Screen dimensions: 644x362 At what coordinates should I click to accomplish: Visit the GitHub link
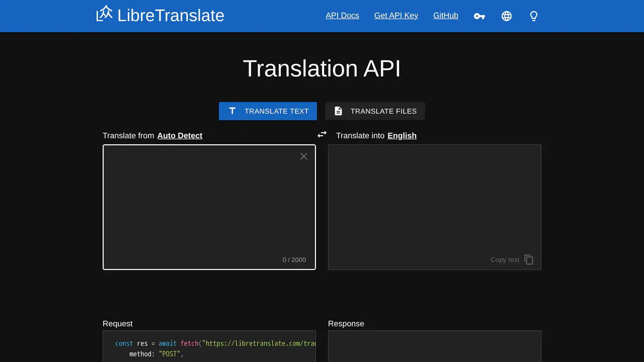[446, 16]
